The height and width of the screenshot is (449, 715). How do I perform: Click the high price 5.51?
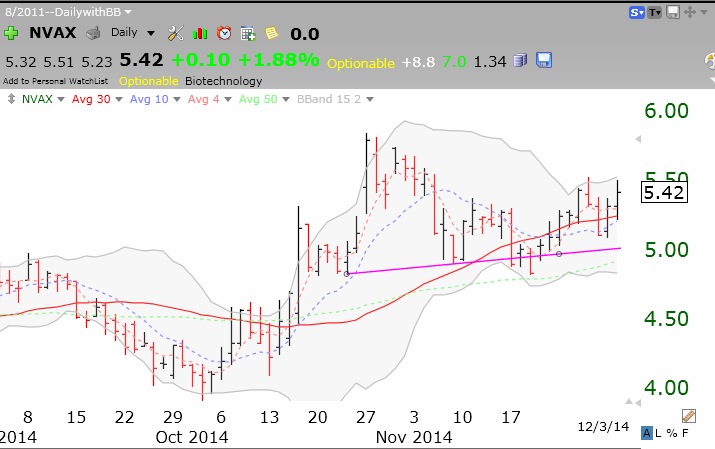[x=59, y=62]
